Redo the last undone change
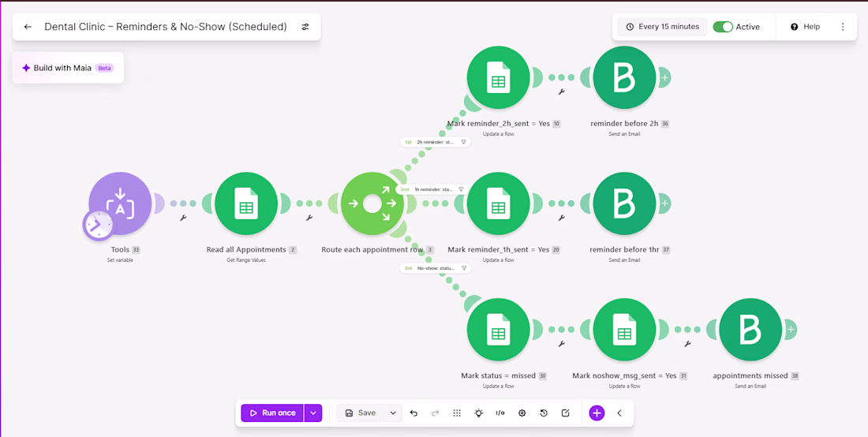Viewport: 868px width, 437px height. [435, 413]
